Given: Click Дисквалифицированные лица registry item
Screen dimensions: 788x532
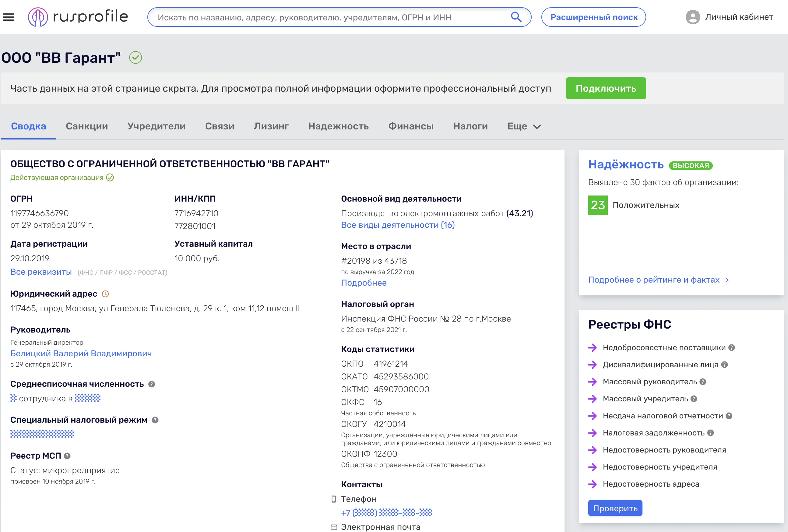Looking at the screenshot, I should point(660,365).
